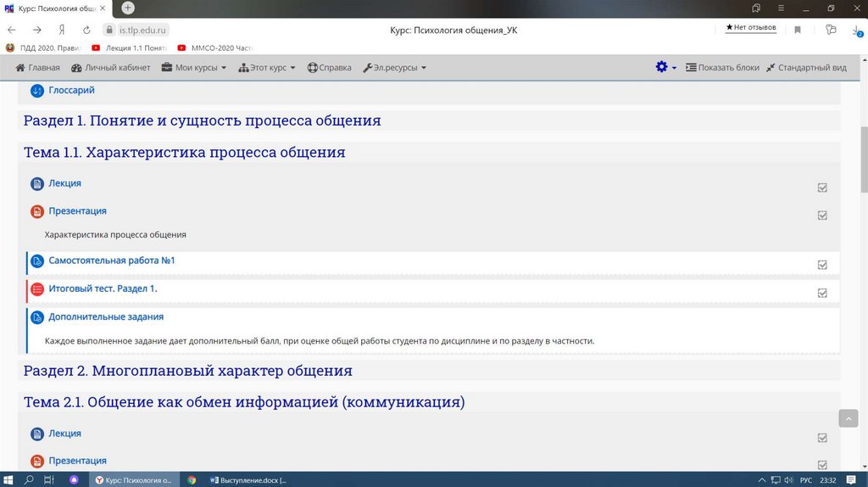Screen dimensions: 868x487
Task: Click the Дополнительные задания assignment icon
Action: pos(36,317)
